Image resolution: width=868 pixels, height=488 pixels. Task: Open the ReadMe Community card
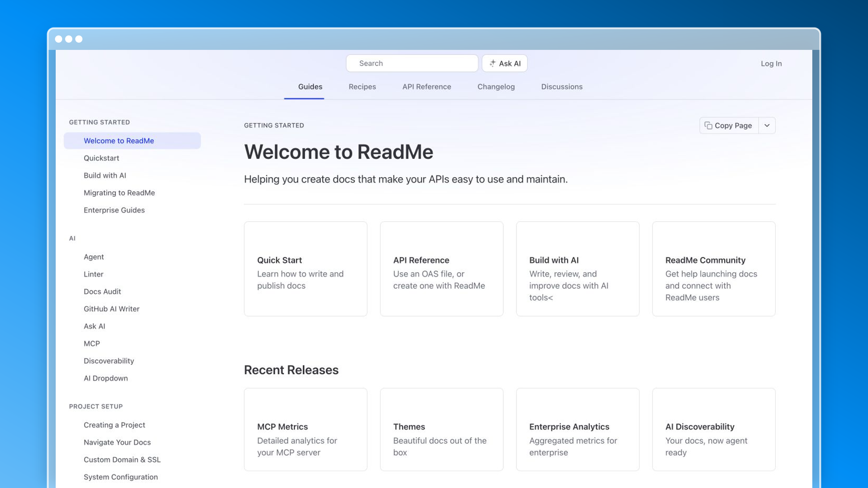tap(714, 269)
